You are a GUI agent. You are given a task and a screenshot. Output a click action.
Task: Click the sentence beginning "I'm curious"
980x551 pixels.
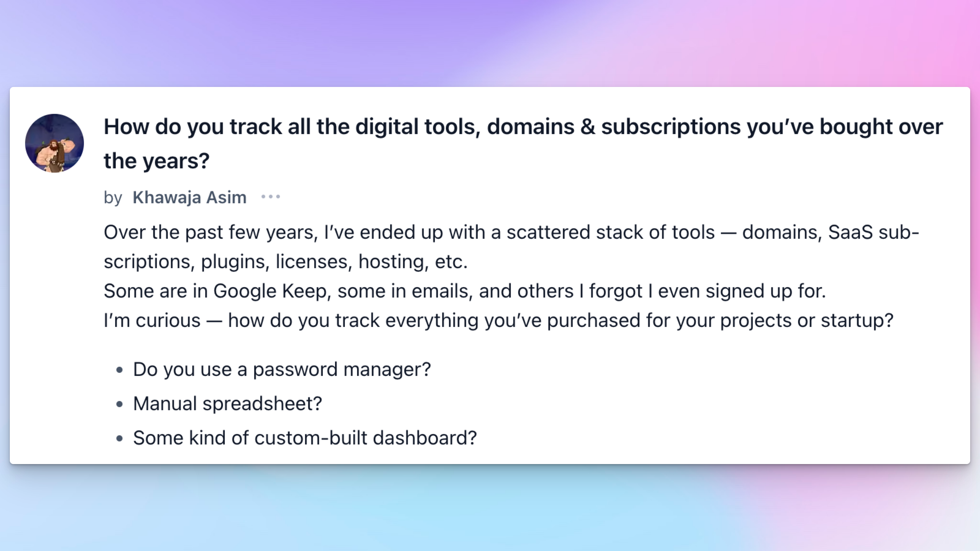point(498,320)
